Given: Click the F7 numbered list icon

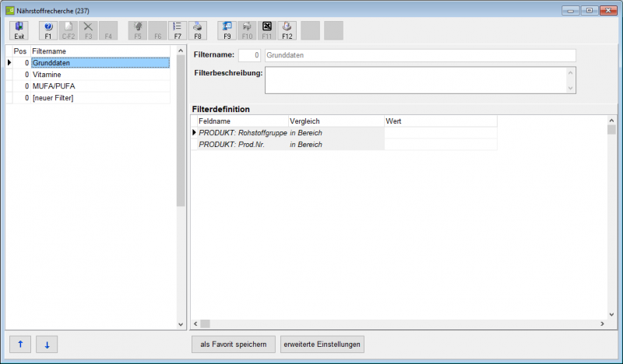Looking at the screenshot, I should [178, 30].
